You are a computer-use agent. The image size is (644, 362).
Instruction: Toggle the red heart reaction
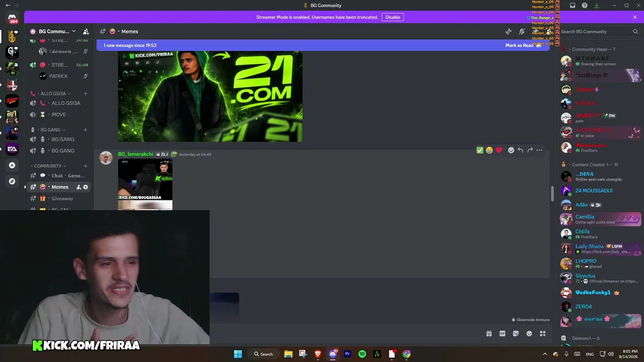499,150
